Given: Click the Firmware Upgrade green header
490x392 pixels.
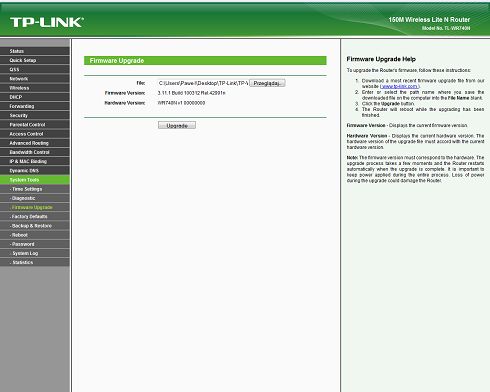Looking at the screenshot, I should click(205, 61).
